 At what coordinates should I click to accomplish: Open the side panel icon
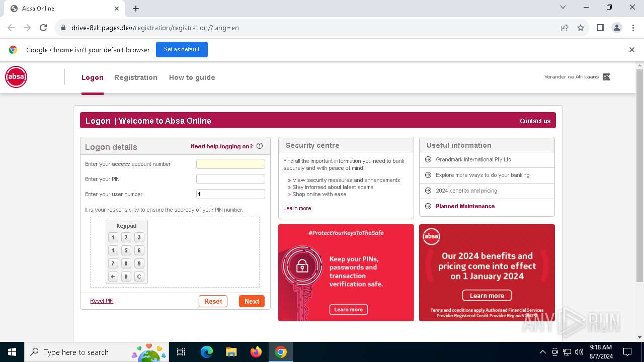(600, 28)
